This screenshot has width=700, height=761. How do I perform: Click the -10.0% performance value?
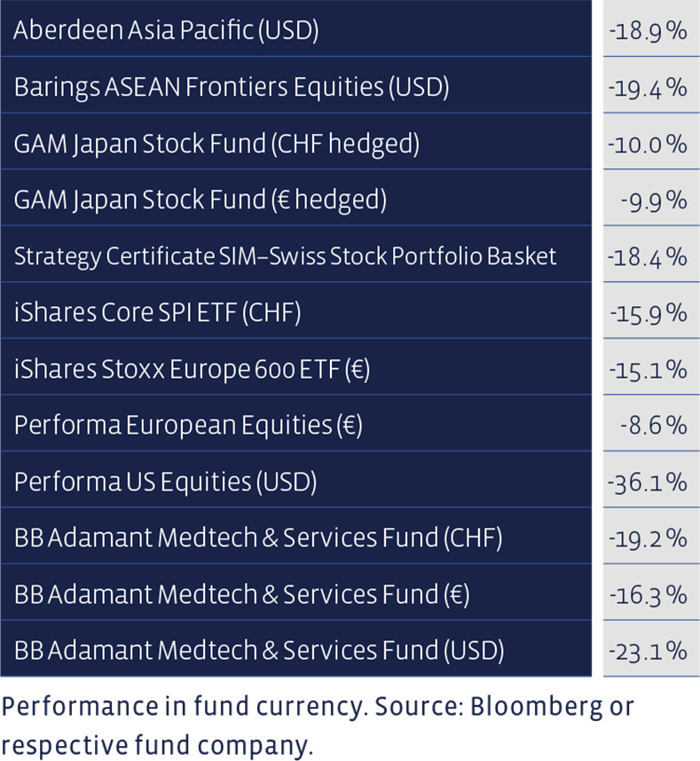click(647, 145)
